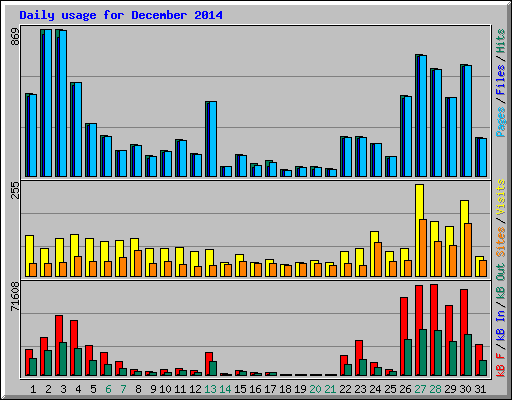512x400 pixels.
Task: Click the day 3 hits bar
Action: 61,103
